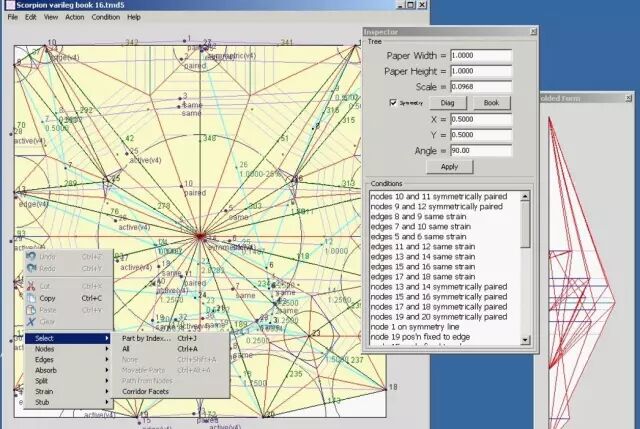Click the Copy icon in context menu
The width and height of the screenshot is (640, 429).
point(31,298)
